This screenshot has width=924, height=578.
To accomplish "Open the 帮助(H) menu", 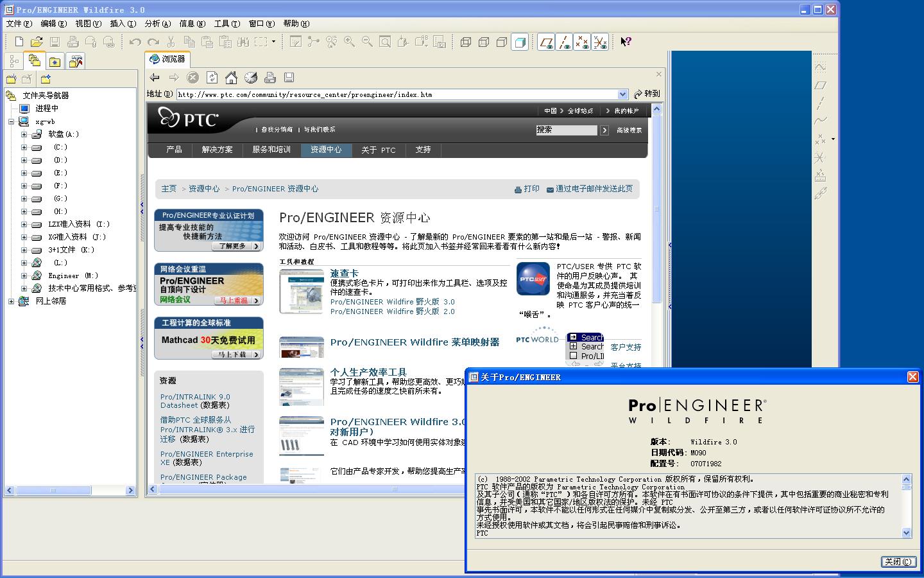I will click(296, 24).
